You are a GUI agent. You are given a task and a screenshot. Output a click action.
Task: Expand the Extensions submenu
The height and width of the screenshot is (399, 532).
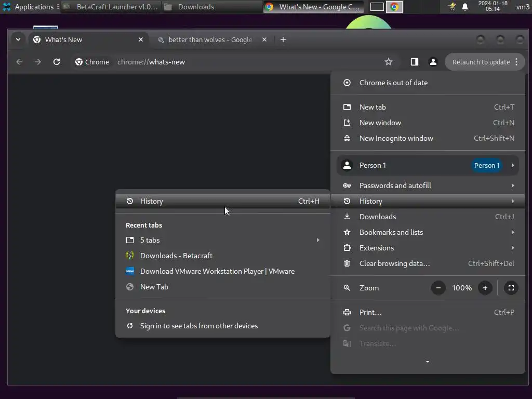428,248
